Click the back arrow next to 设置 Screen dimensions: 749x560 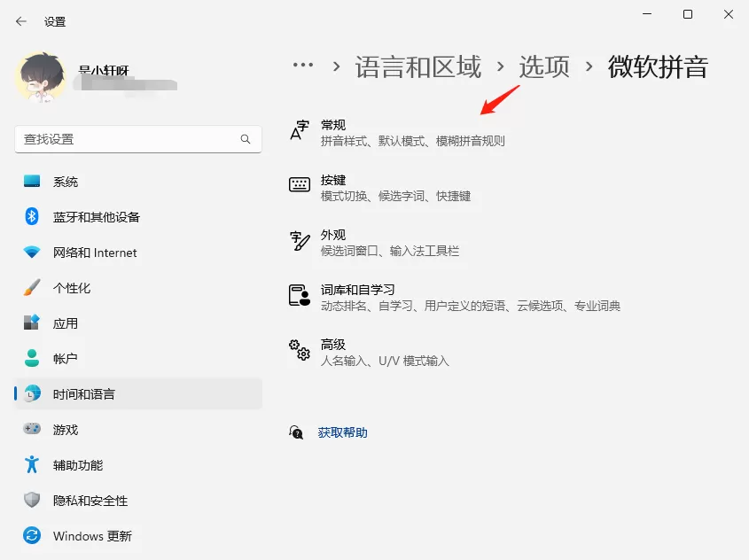(20, 21)
